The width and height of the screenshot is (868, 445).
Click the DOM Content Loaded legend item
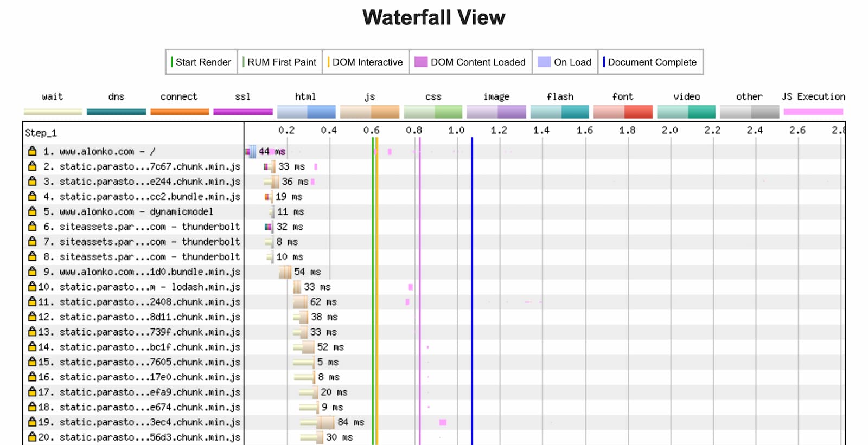tap(470, 62)
